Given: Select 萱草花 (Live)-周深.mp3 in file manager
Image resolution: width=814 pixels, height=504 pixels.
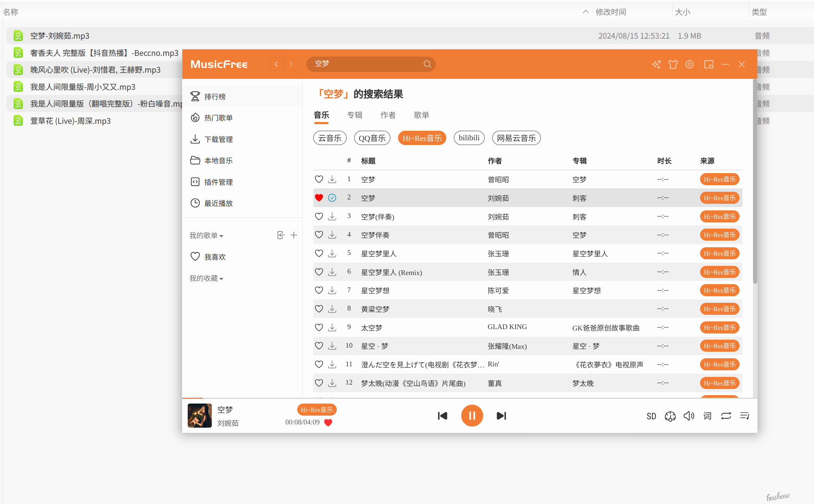Looking at the screenshot, I should (94, 121).
